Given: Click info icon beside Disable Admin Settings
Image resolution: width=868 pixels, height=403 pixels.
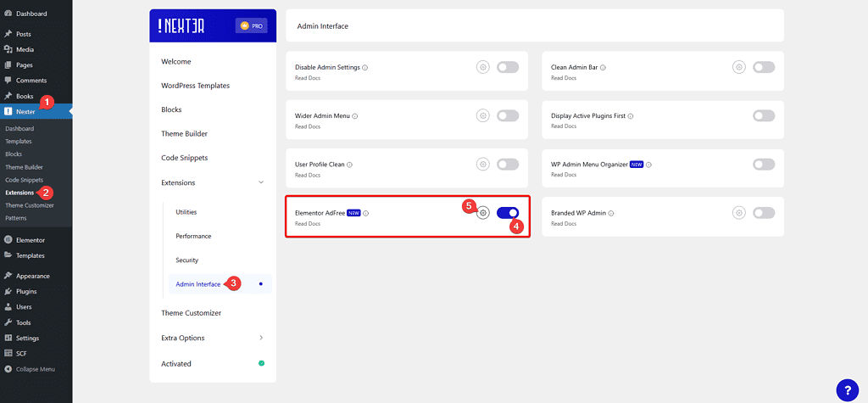Looking at the screenshot, I should pyautogui.click(x=365, y=68).
